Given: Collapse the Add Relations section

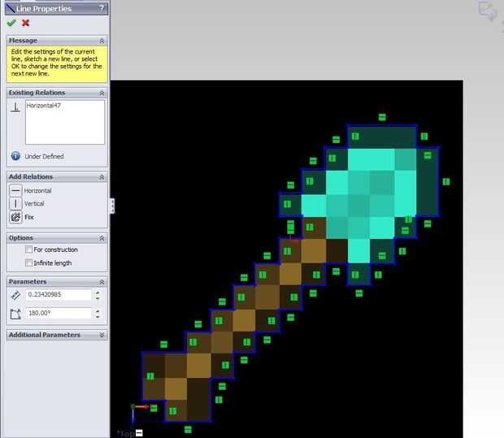Looking at the screenshot, I should pyautogui.click(x=102, y=177).
